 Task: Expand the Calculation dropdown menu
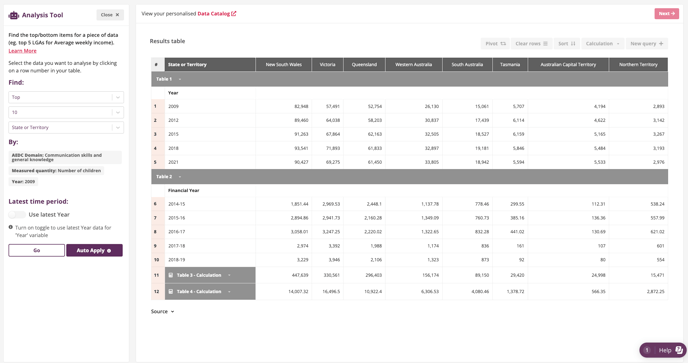tap(602, 43)
